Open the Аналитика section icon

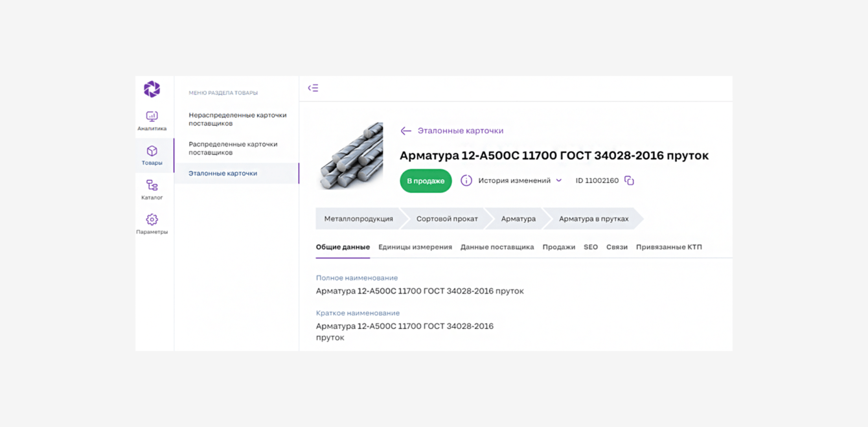152,117
